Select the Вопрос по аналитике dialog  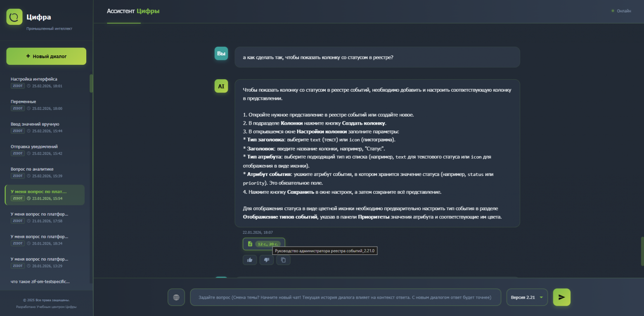[x=45, y=172]
